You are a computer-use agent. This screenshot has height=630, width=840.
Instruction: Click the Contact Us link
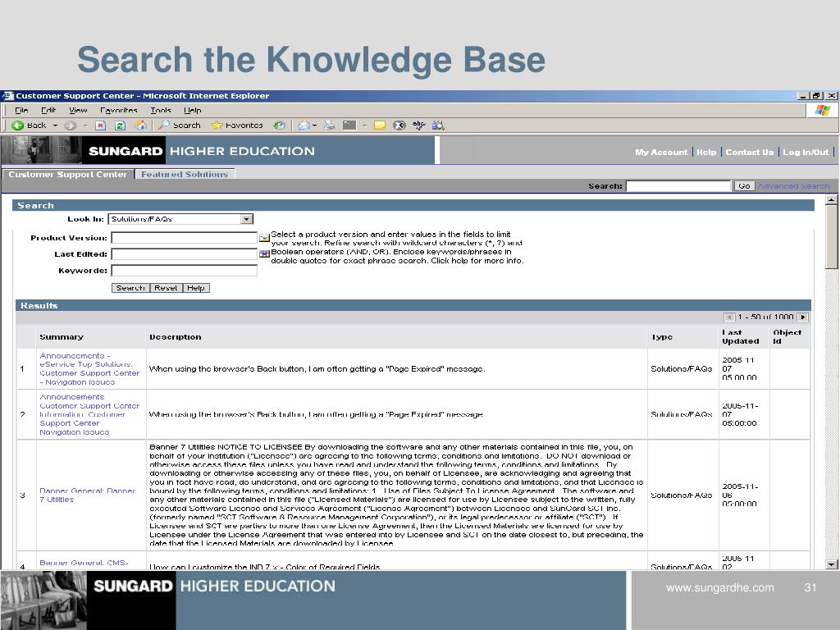pos(750,152)
